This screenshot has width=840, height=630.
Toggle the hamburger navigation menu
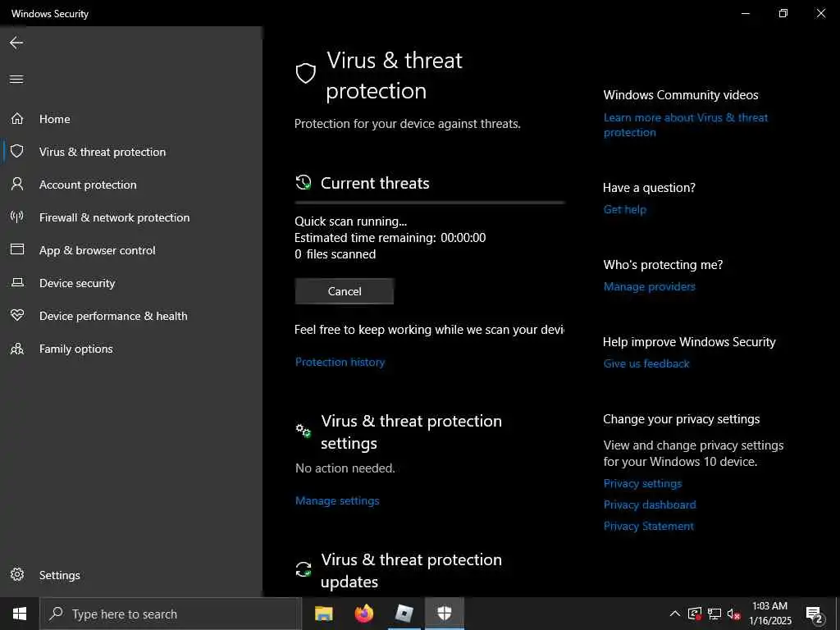(16, 80)
